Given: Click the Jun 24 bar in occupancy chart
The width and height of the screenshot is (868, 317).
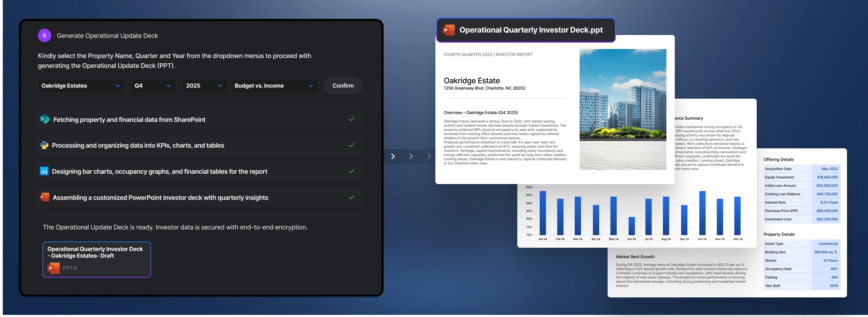Looking at the screenshot, I should click(632, 226).
